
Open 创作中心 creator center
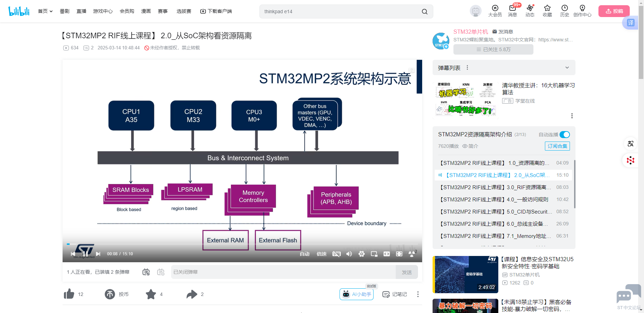point(582,11)
